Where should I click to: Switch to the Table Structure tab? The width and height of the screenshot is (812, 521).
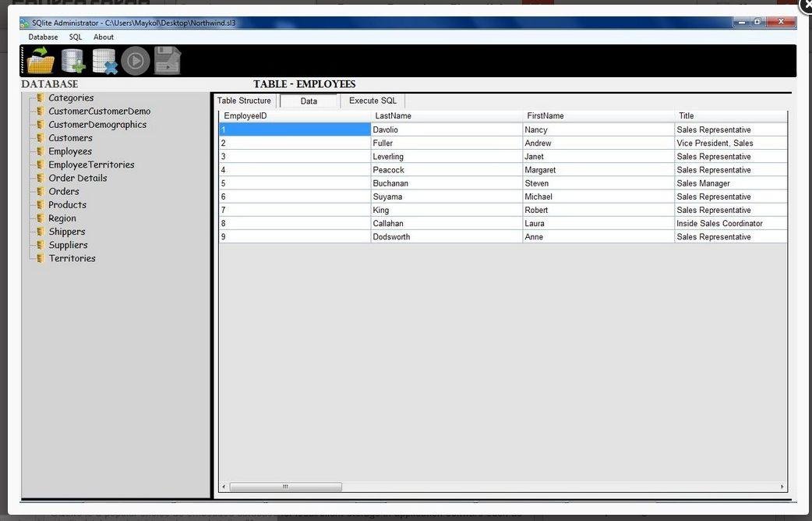click(x=244, y=100)
